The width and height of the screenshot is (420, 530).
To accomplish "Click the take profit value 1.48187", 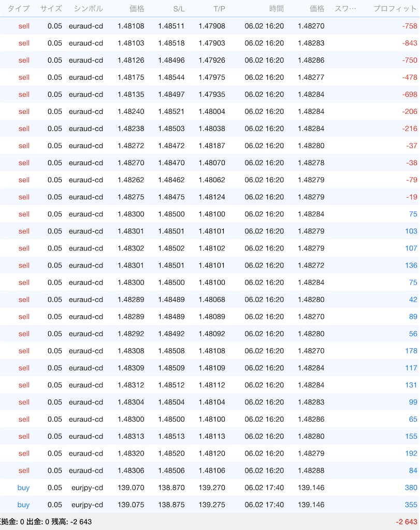I will point(212,145).
